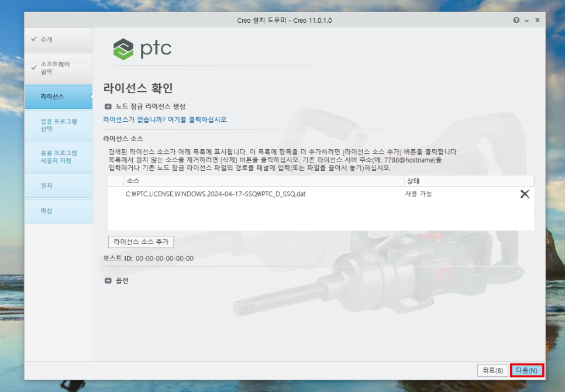Delete the PTC_D_SSQ.dat license source
This screenshot has width=565, height=392.
525,194
